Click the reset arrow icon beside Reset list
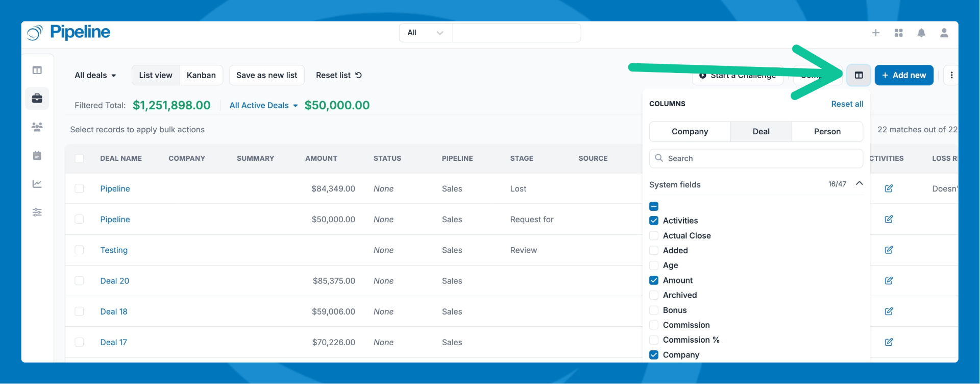This screenshot has height=384, width=980. (x=359, y=75)
